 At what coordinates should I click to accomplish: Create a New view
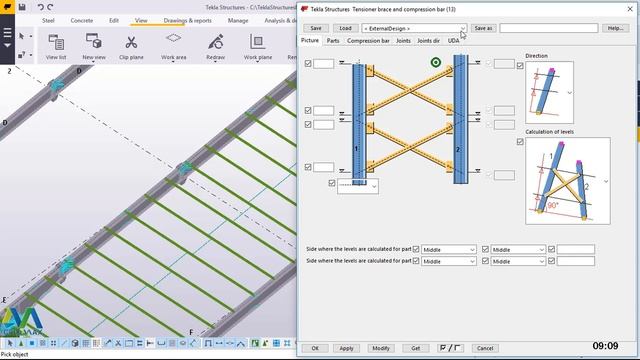tap(94, 47)
